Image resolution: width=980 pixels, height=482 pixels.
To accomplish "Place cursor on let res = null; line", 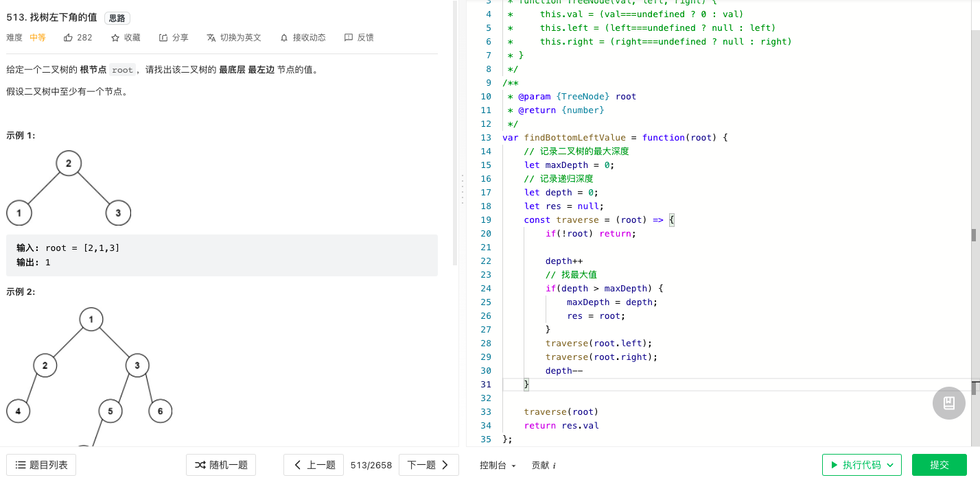I will tap(563, 206).
